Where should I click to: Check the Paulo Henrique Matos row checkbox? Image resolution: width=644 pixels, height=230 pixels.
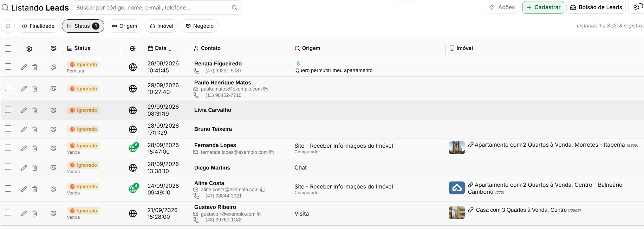pyautogui.click(x=8, y=88)
